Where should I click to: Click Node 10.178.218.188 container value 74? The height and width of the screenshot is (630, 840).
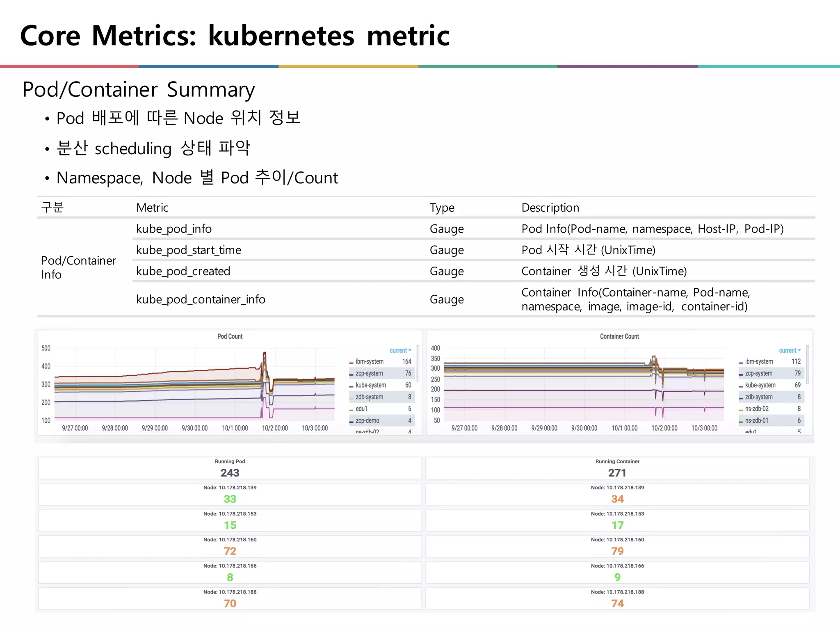point(617,603)
